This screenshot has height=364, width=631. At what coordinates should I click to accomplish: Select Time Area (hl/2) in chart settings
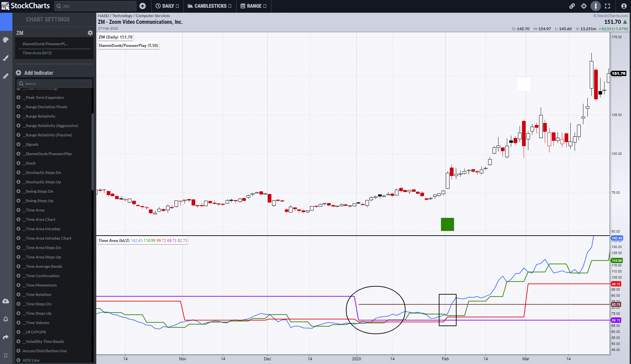37,53
